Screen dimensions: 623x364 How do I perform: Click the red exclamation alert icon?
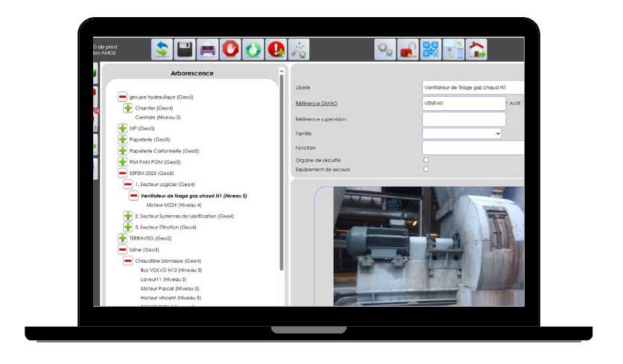276,50
